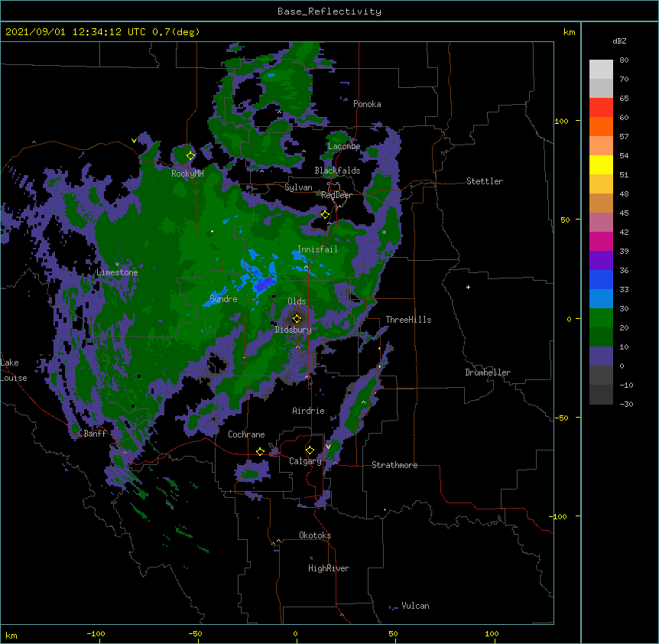Click the Limestone label
659x644 pixels.
click(x=117, y=272)
